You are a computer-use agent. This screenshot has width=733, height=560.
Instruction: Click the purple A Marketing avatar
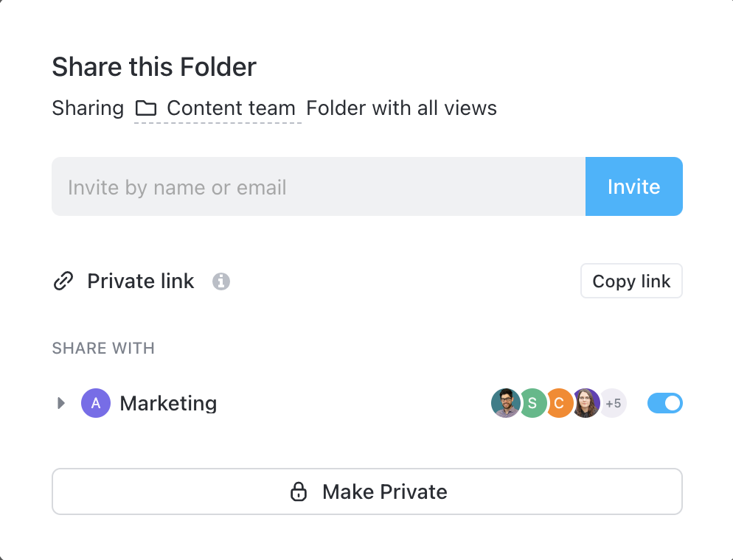click(x=96, y=403)
